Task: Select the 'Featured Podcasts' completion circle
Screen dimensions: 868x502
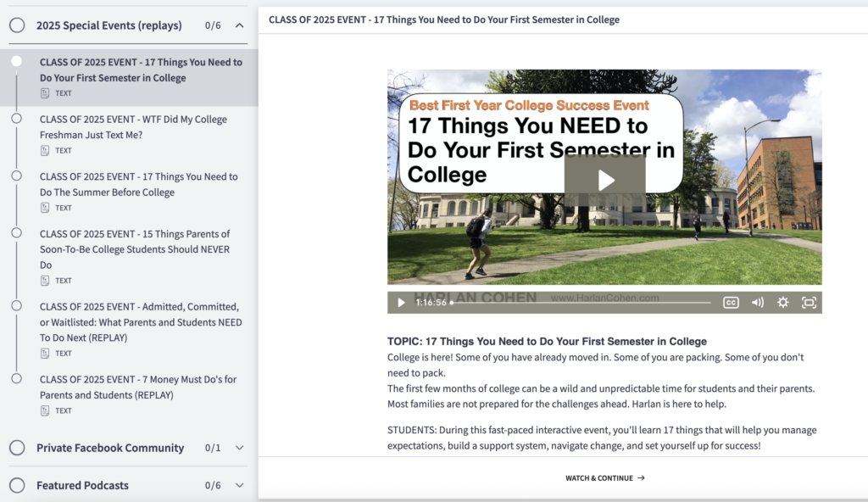Action: [17, 485]
